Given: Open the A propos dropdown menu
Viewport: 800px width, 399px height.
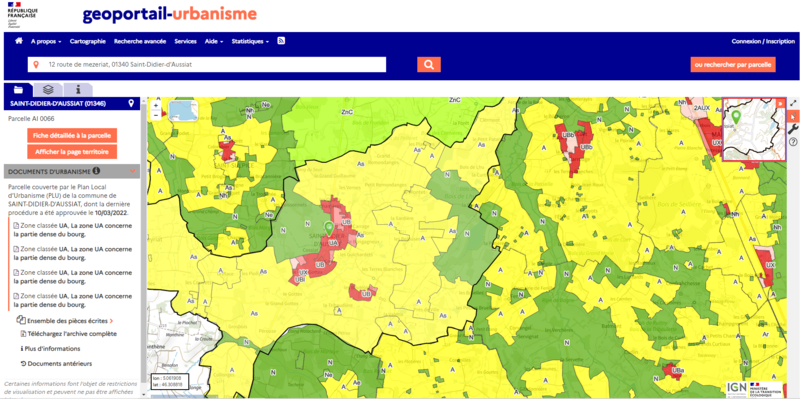Looking at the screenshot, I should tap(46, 41).
